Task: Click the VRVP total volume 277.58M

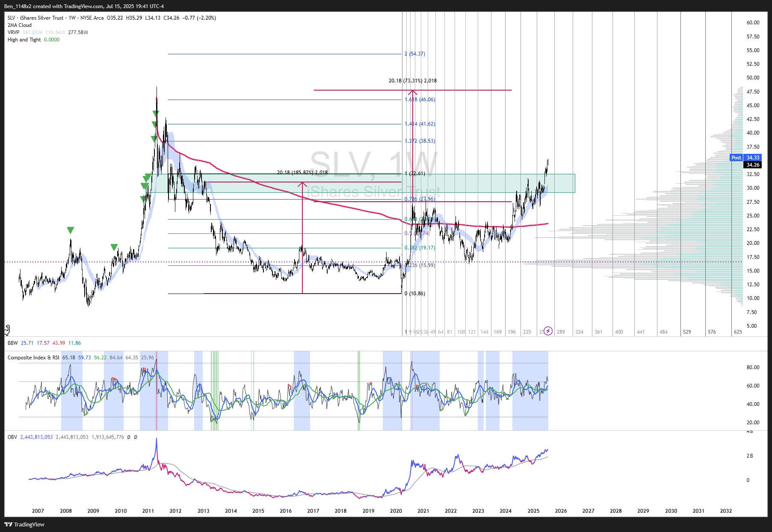Action: pyautogui.click(x=78, y=32)
